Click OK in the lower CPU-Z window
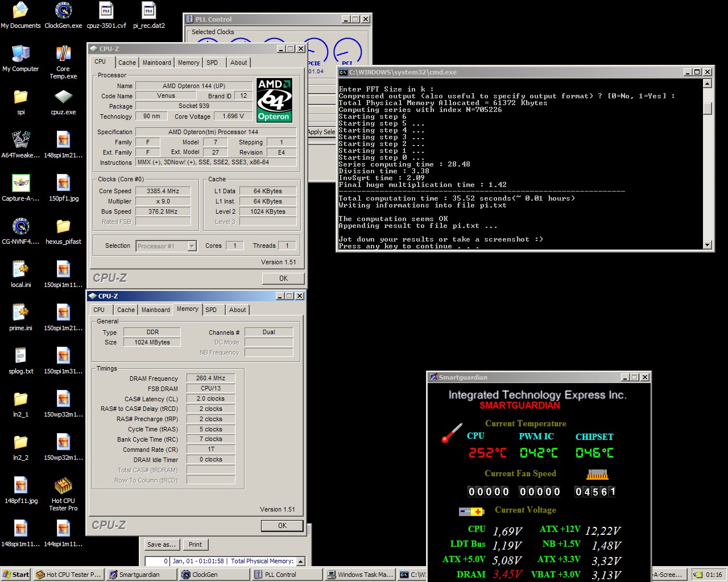Image resolution: width=728 pixels, height=582 pixels. click(282, 526)
